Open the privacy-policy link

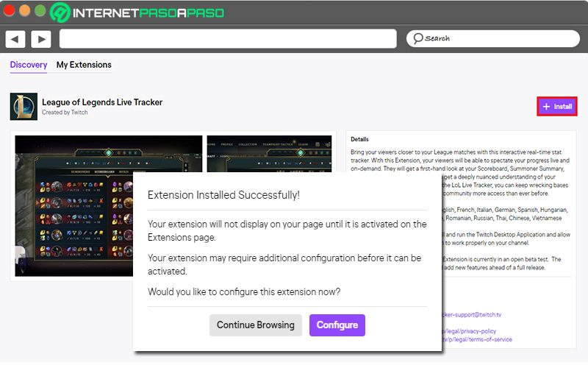click(470, 331)
